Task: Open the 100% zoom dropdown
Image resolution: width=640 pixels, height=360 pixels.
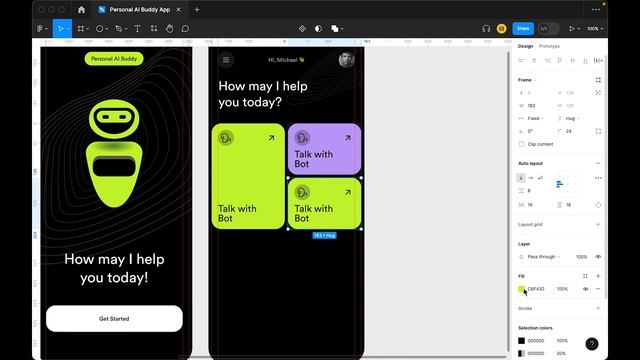Action: tap(595, 29)
